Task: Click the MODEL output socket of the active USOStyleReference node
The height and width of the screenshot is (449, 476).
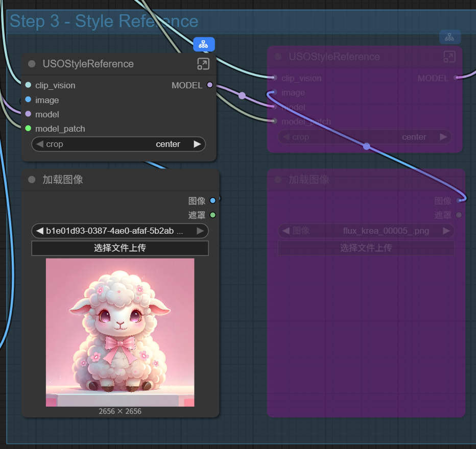Action: (x=210, y=85)
